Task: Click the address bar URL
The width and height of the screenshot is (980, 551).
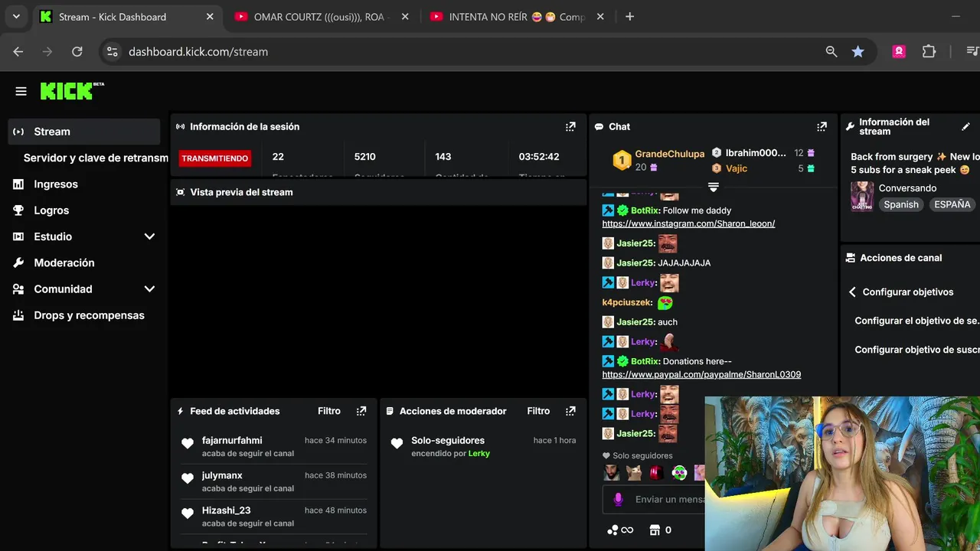Action: coord(198,52)
